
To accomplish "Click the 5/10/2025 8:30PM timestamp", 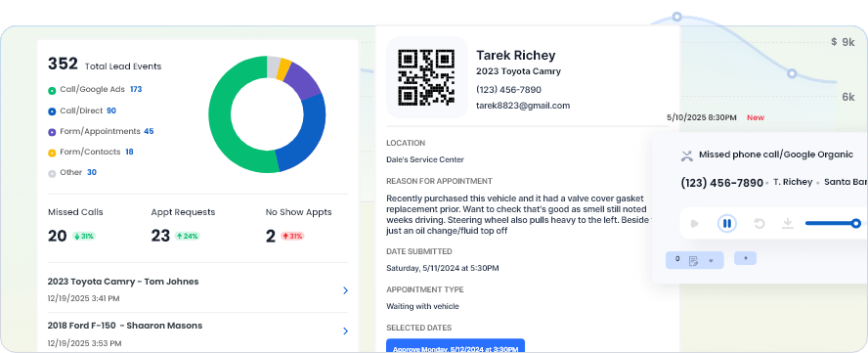I will 702,117.
